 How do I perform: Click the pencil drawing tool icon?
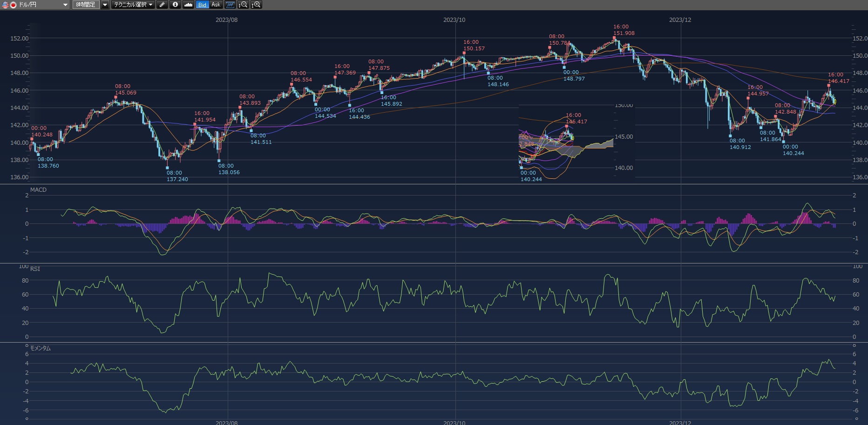[x=162, y=5]
